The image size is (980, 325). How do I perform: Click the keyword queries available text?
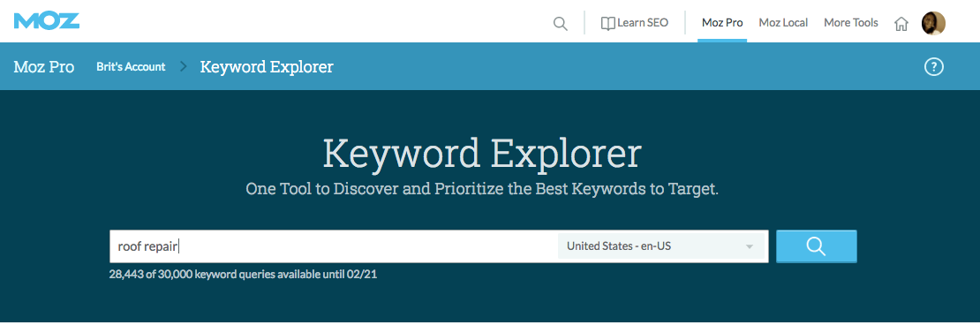(243, 274)
